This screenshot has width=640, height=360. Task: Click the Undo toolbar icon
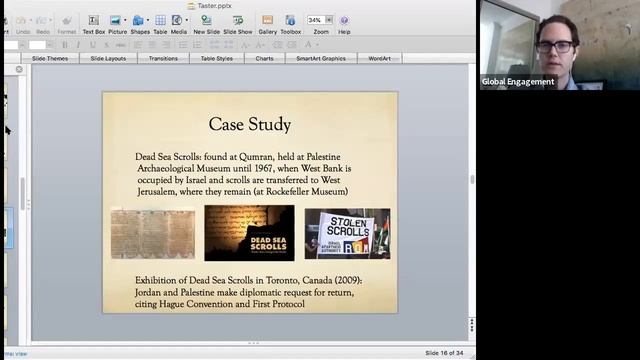pos(21,20)
